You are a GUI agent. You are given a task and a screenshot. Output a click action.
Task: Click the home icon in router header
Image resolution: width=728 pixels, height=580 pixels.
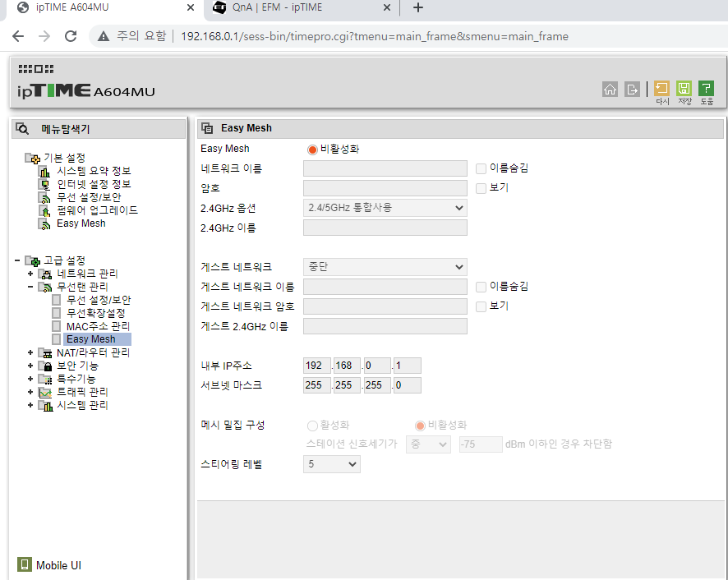[610, 89]
